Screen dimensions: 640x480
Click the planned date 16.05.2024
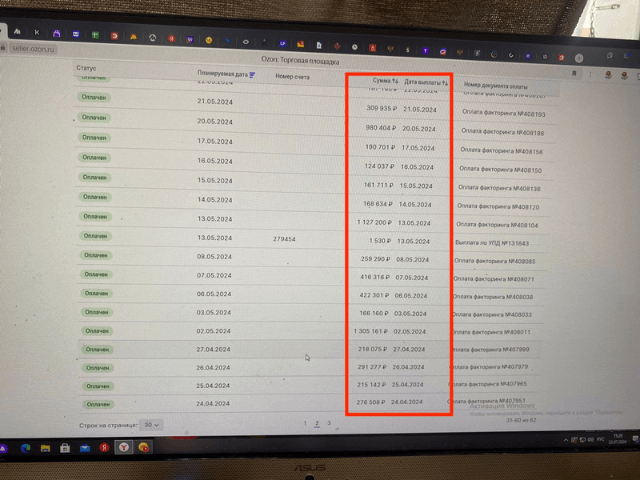tap(215, 161)
